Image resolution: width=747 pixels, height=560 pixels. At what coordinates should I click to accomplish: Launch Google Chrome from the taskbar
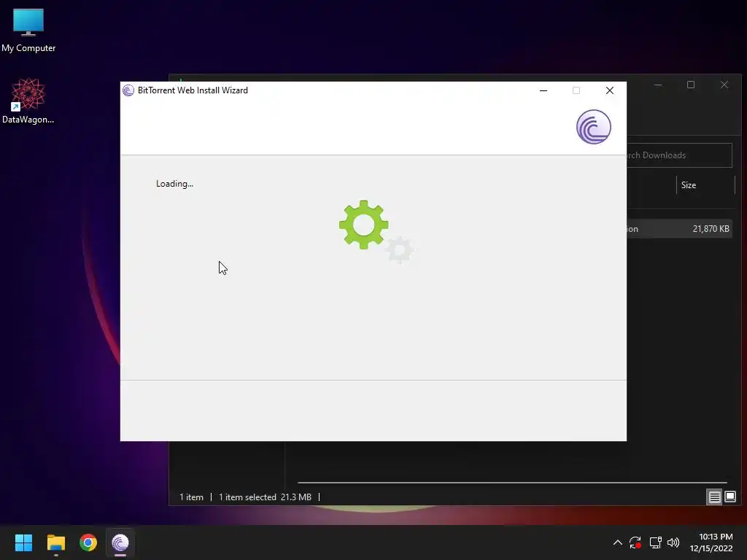[x=88, y=542]
